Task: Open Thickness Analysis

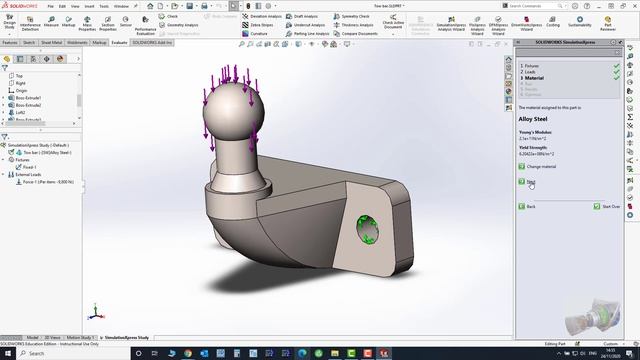Action: click(x=352, y=25)
